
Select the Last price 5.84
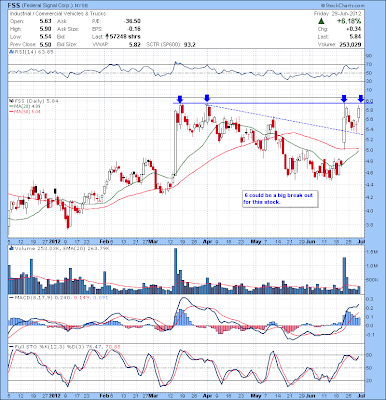356,37
